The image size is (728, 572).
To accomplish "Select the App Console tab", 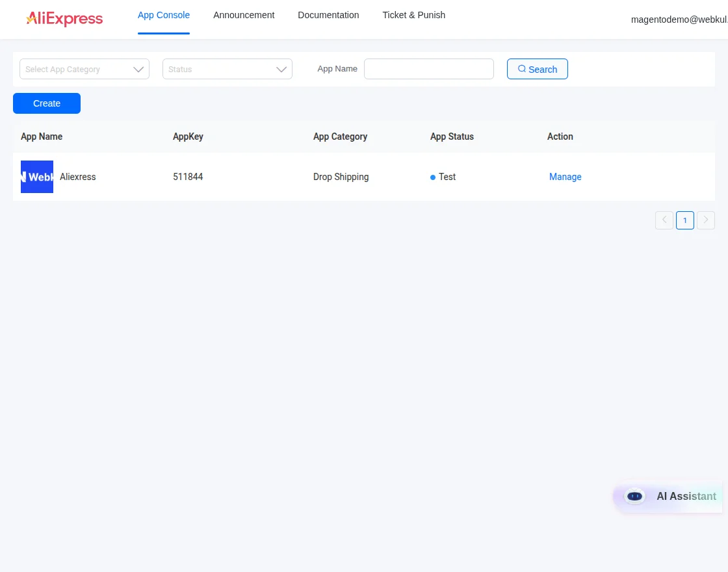I will coord(164,15).
